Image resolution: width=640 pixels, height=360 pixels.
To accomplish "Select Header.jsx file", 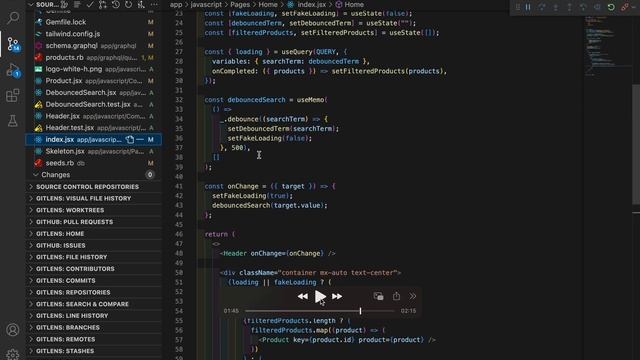I will click(x=94, y=116).
